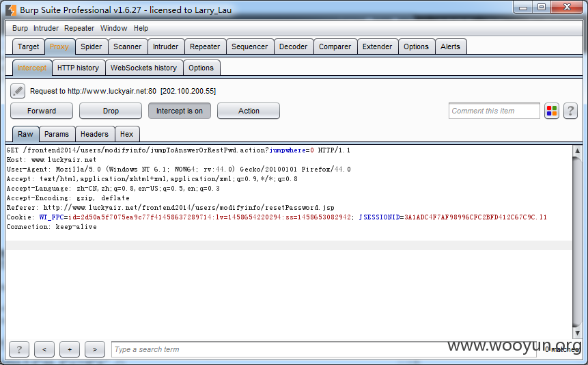The image size is (588, 365).
Task: Click the Request to luckyair.net label
Action: point(123,91)
